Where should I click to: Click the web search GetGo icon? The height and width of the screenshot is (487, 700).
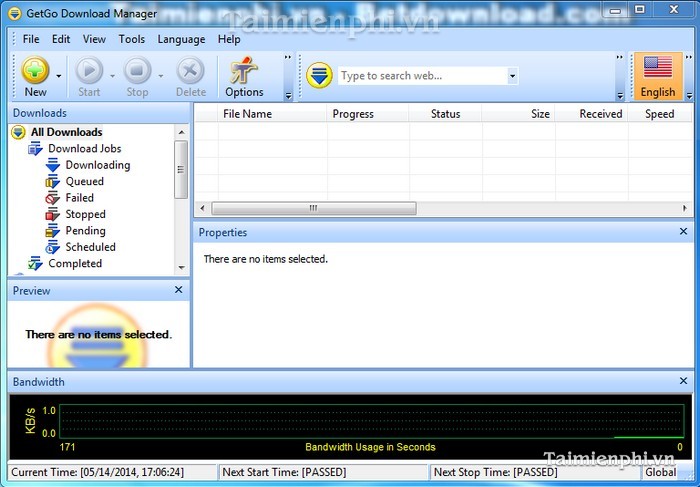[319, 75]
